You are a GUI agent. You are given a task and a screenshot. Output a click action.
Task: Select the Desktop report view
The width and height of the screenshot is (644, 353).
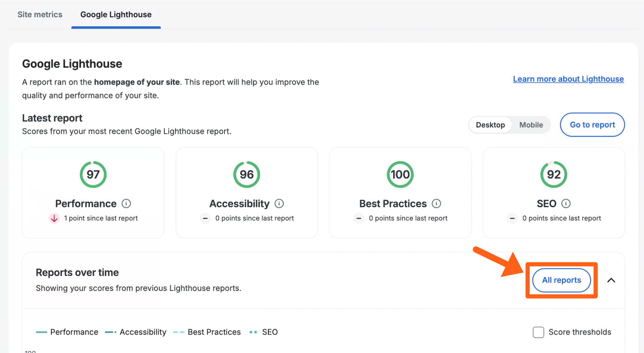[x=490, y=125]
